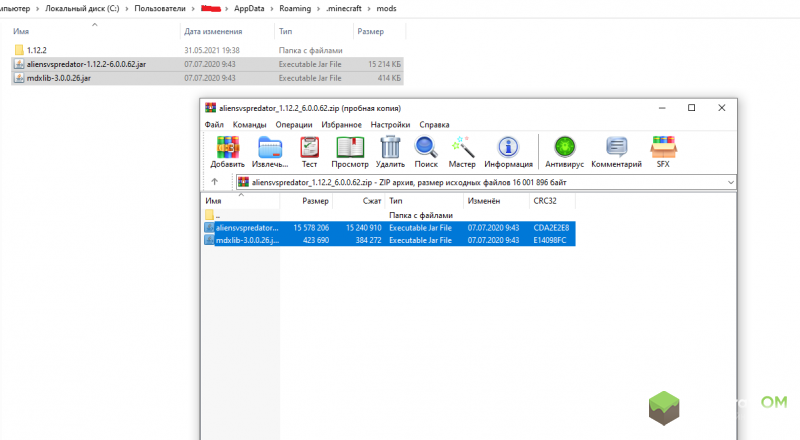Go up one folder with arrow button
Image resolution: width=800 pixels, height=440 pixels.
pos(215,182)
